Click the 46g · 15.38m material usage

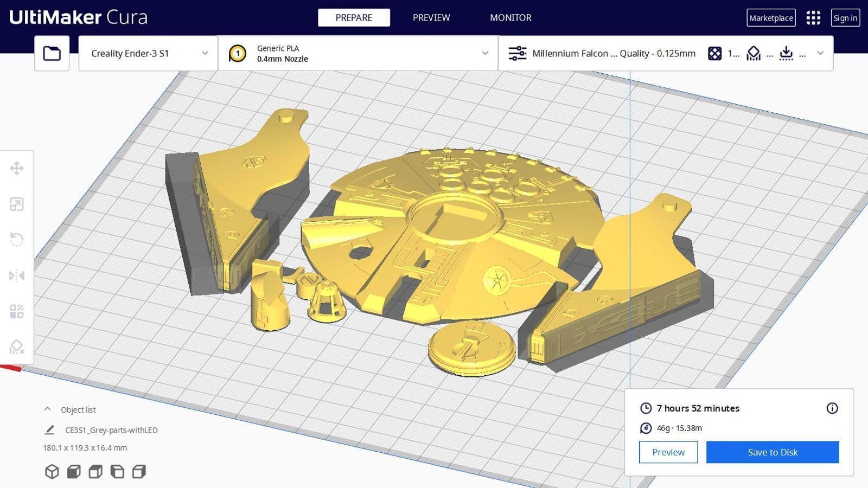pyautogui.click(x=679, y=428)
